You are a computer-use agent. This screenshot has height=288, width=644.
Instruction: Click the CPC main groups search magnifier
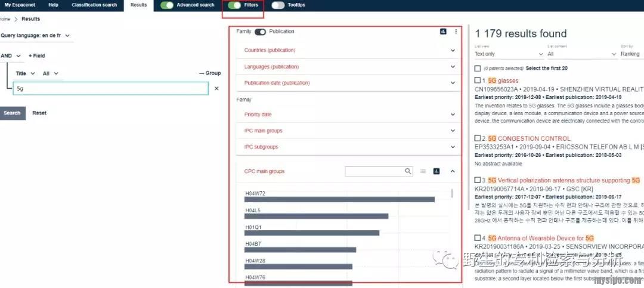click(x=408, y=171)
